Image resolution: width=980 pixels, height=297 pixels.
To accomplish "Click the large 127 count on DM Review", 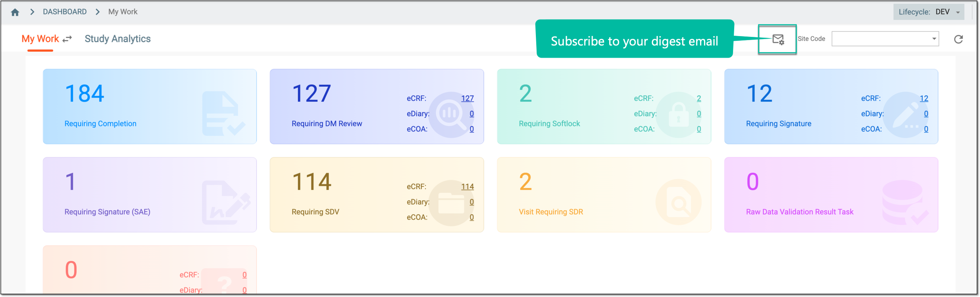I will pyautogui.click(x=312, y=94).
